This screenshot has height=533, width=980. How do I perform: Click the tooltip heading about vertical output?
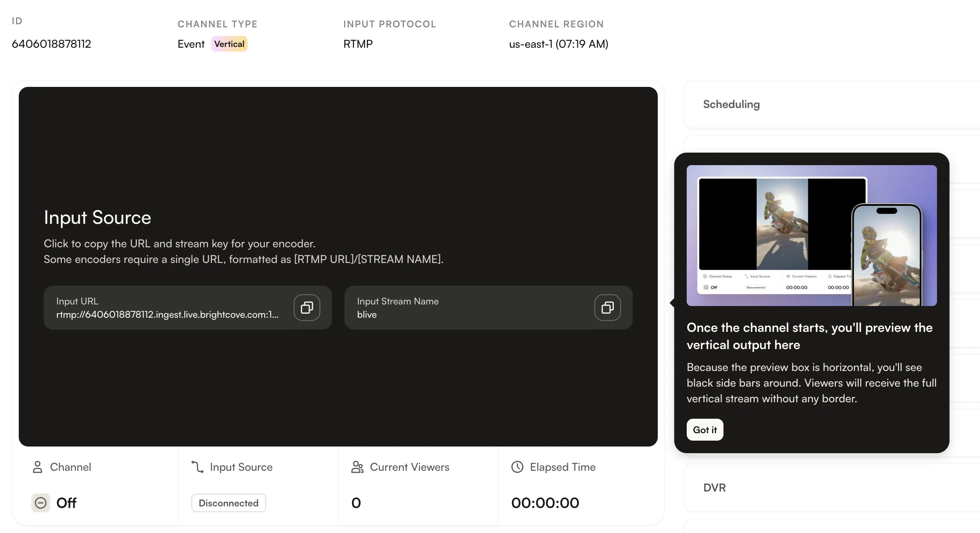[x=809, y=336]
